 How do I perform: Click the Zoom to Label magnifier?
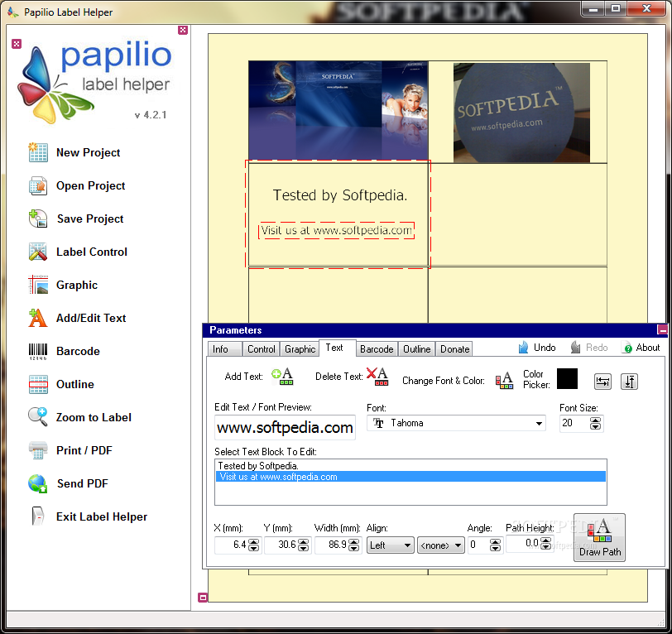click(38, 417)
